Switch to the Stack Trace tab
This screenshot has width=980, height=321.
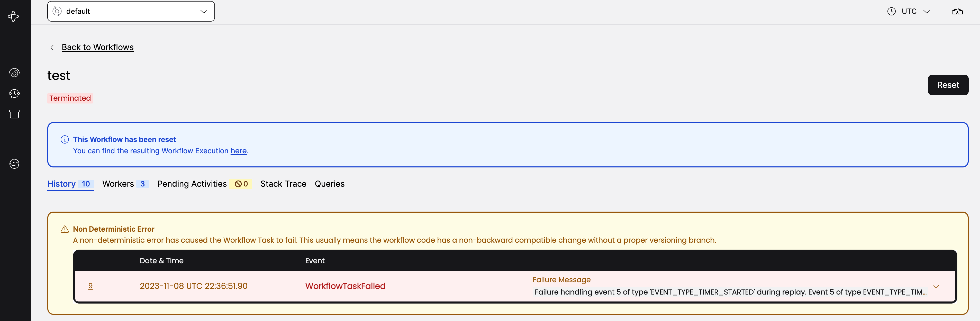coord(283,184)
